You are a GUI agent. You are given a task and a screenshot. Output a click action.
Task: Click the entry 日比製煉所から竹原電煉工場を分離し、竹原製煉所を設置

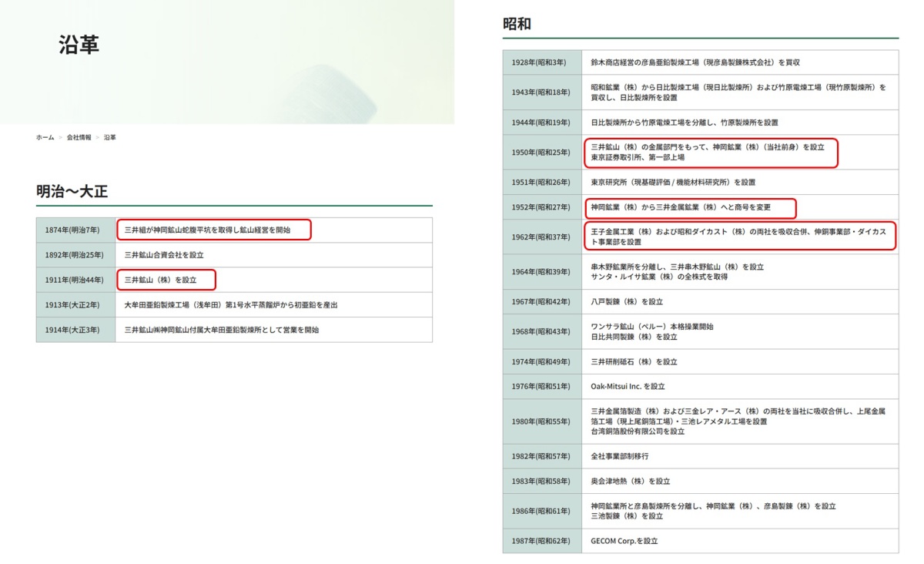(x=685, y=123)
